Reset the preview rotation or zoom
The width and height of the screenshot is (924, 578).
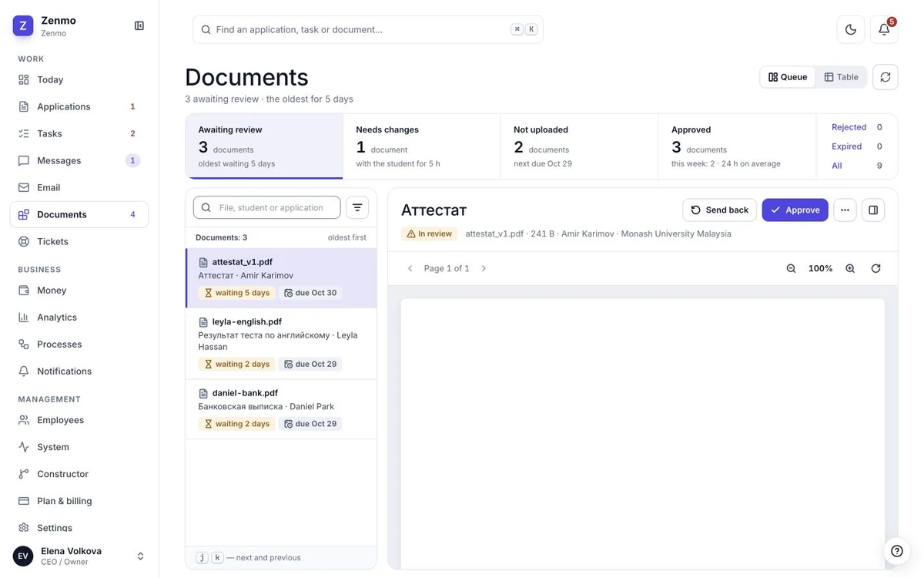coord(875,268)
